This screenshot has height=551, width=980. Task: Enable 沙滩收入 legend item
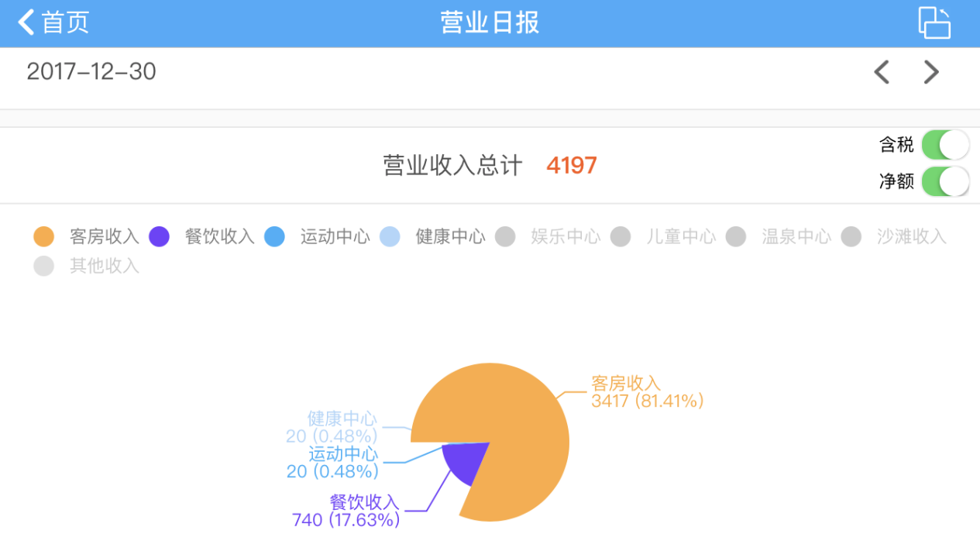[x=894, y=236]
